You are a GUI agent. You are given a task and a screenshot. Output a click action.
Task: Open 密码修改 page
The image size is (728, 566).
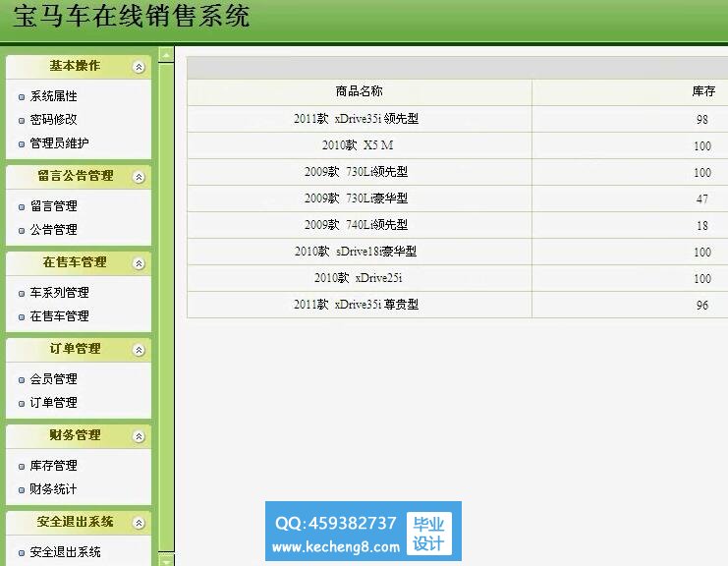click(x=53, y=119)
